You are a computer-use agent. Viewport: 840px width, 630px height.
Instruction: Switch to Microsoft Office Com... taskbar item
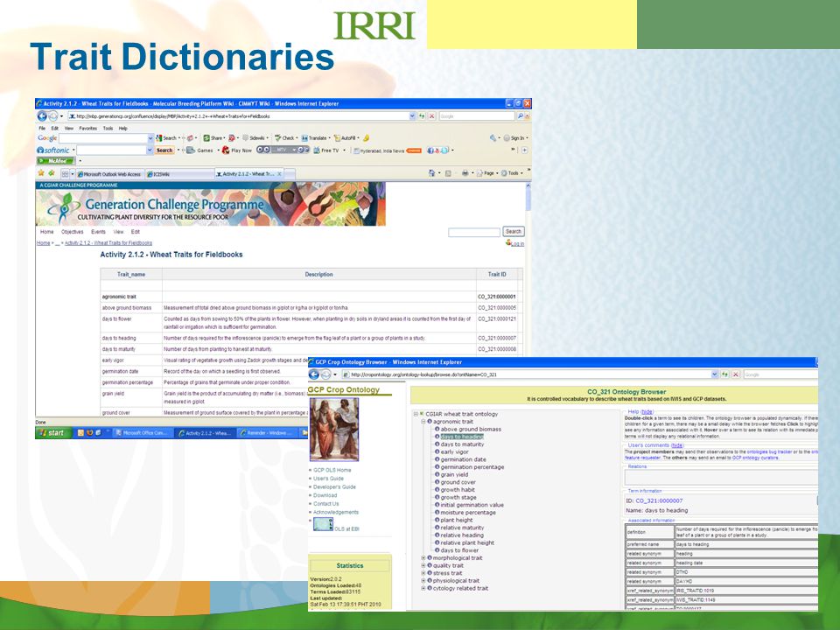click(x=142, y=433)
